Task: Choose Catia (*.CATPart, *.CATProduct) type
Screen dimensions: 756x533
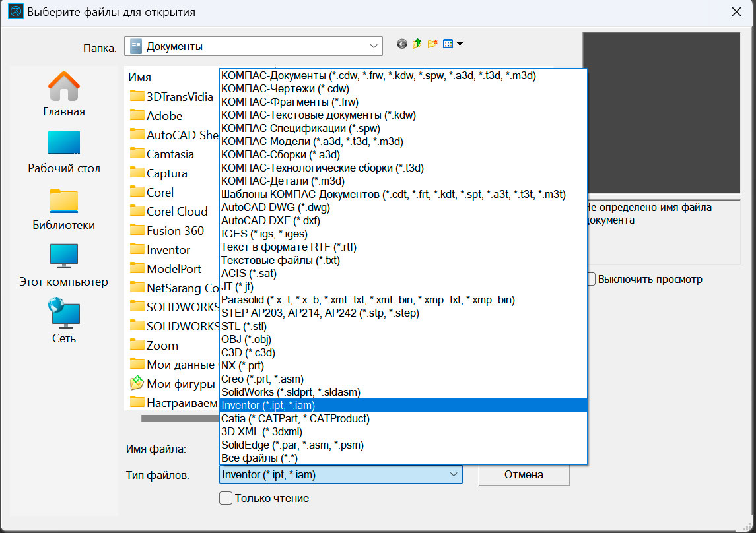Action: tap(403, 418)
